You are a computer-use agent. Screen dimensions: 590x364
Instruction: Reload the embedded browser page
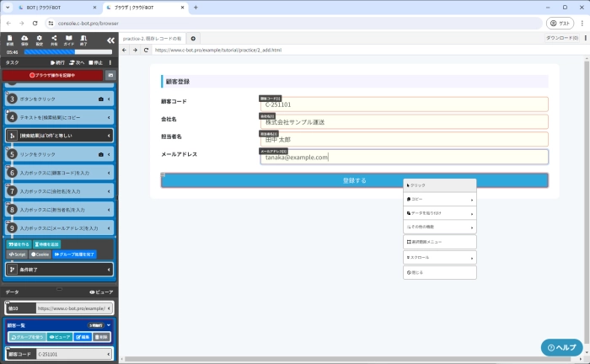click(147, 50)
